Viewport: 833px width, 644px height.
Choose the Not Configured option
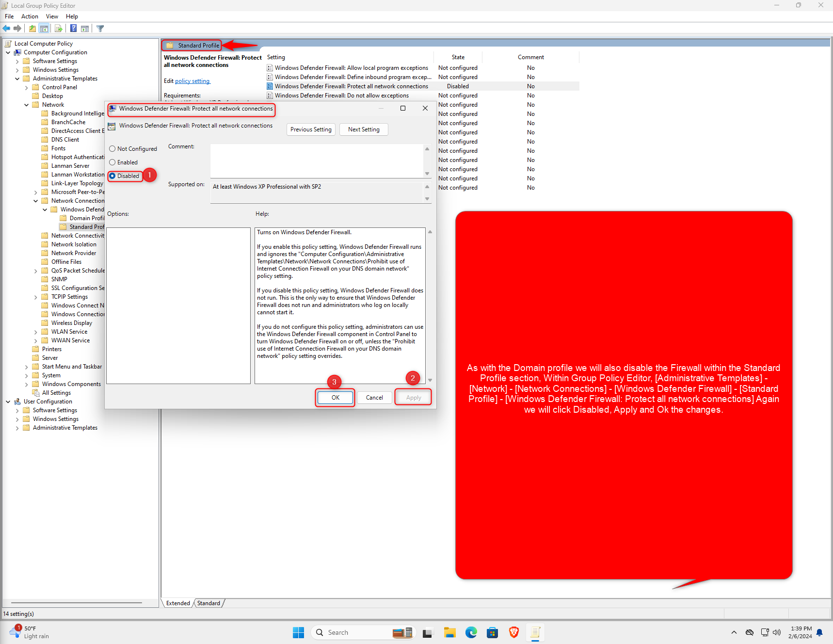[x=112, y=148]
